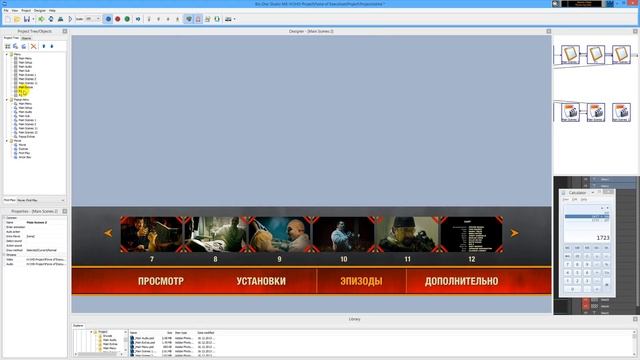Collapse the Movie folder in the tree
The height and width of the screenshot is (360, 640).
click(x=7, y=141)
